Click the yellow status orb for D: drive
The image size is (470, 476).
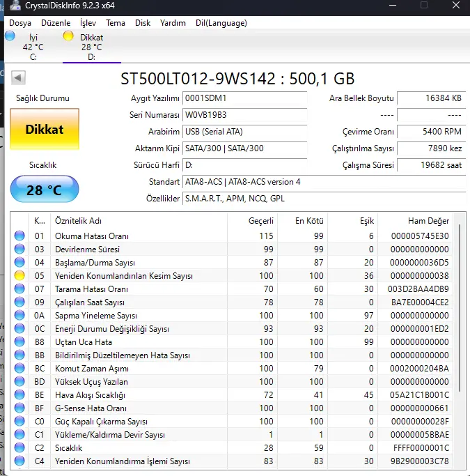click(68, 36)
